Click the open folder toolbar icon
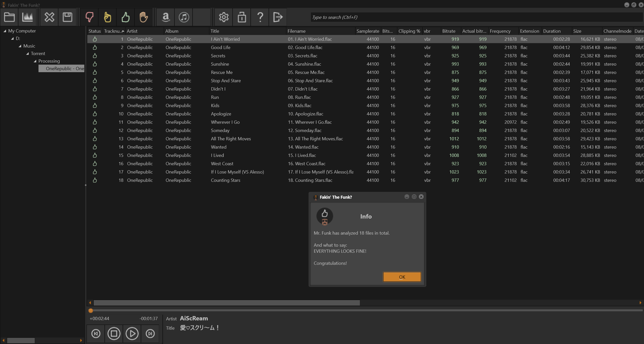Image resolution: width=644 pixels, height=344 pixels. (9, 17)
